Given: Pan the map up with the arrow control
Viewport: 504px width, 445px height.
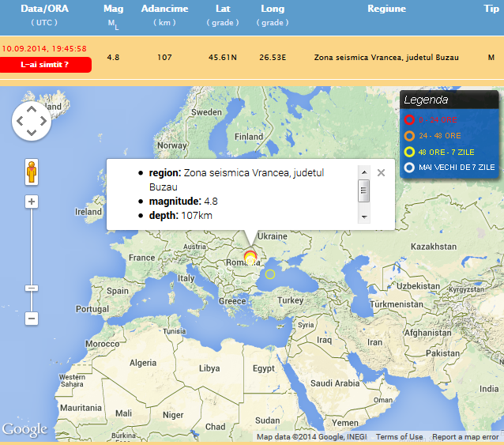Looking at the screenshot, I should [x=32, y=110].
